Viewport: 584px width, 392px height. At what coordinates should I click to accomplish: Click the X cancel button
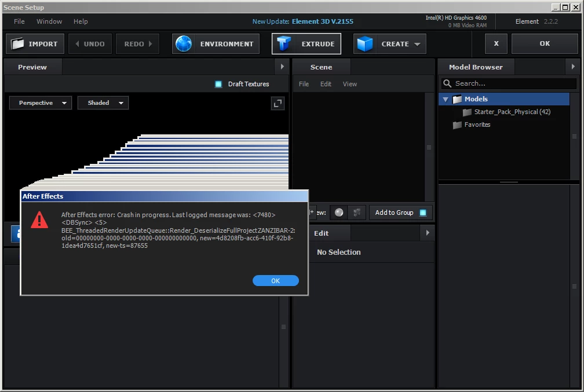[x=496, y=43]
